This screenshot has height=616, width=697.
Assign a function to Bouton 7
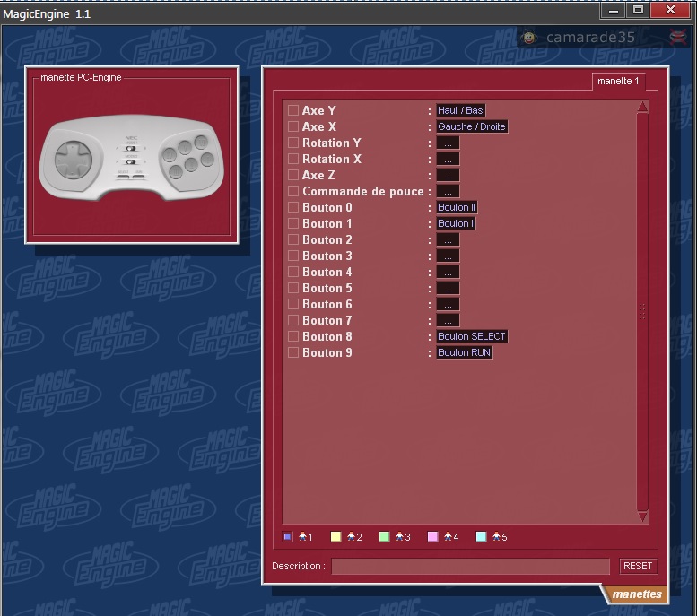448,320
